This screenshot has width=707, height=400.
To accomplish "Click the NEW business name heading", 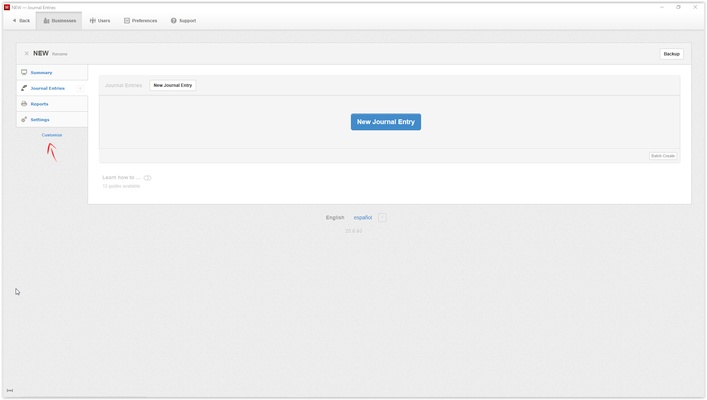I will click(x=41, y=53).
